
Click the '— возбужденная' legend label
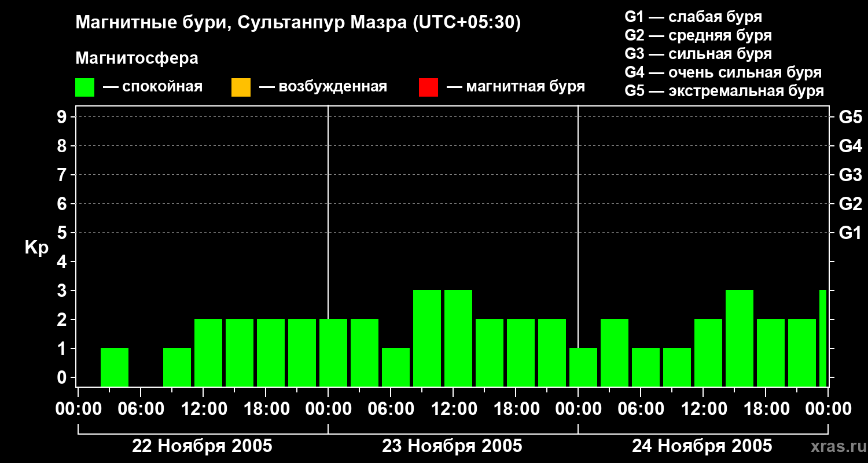(323, 87)
